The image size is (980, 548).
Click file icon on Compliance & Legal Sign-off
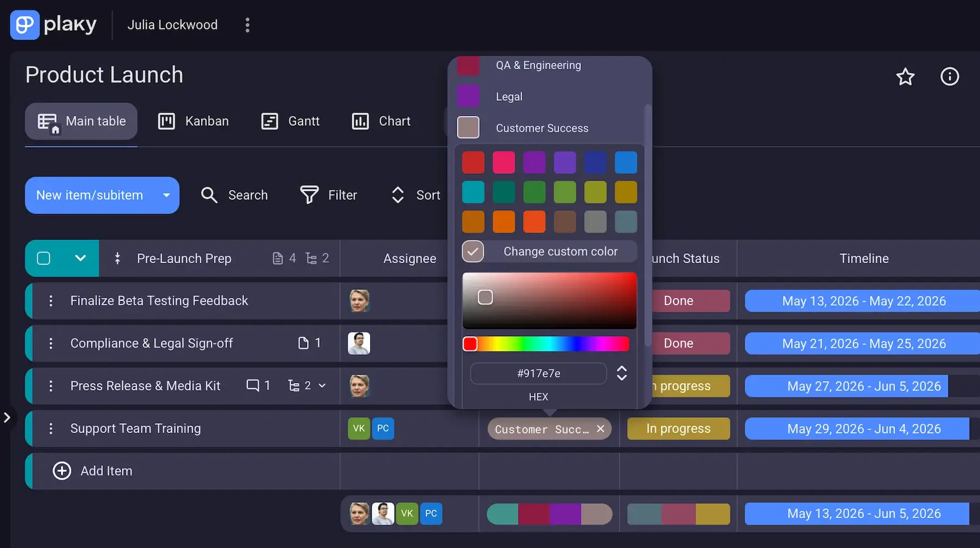click(303, 343)
